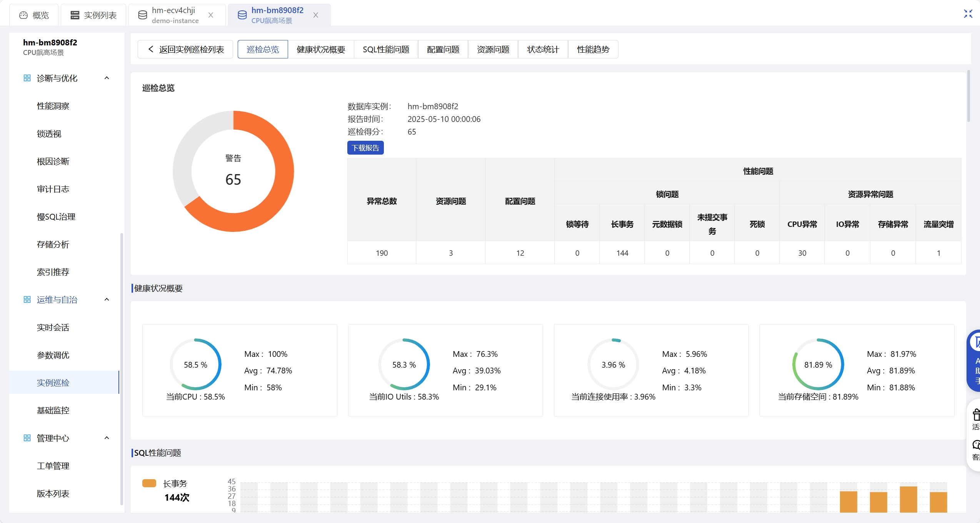The height and width of the screenshot is (523, 980).
Task: Close the hm-ecv4chji demo-instance tab
Action: (211, 15)
